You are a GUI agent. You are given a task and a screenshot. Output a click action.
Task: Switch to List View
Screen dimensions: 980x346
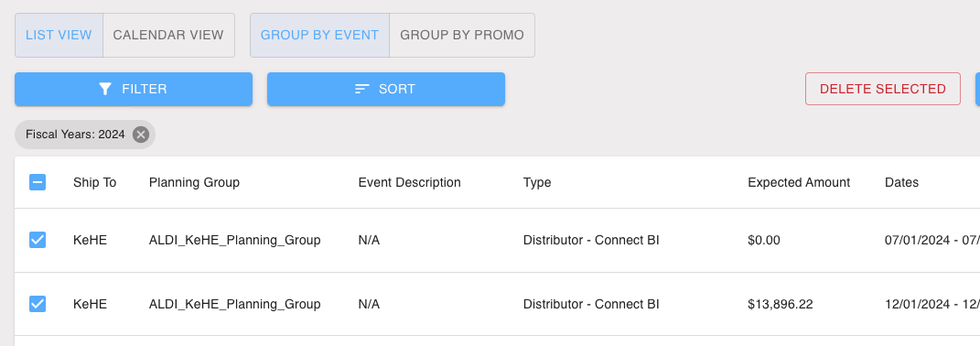[59, 35]
